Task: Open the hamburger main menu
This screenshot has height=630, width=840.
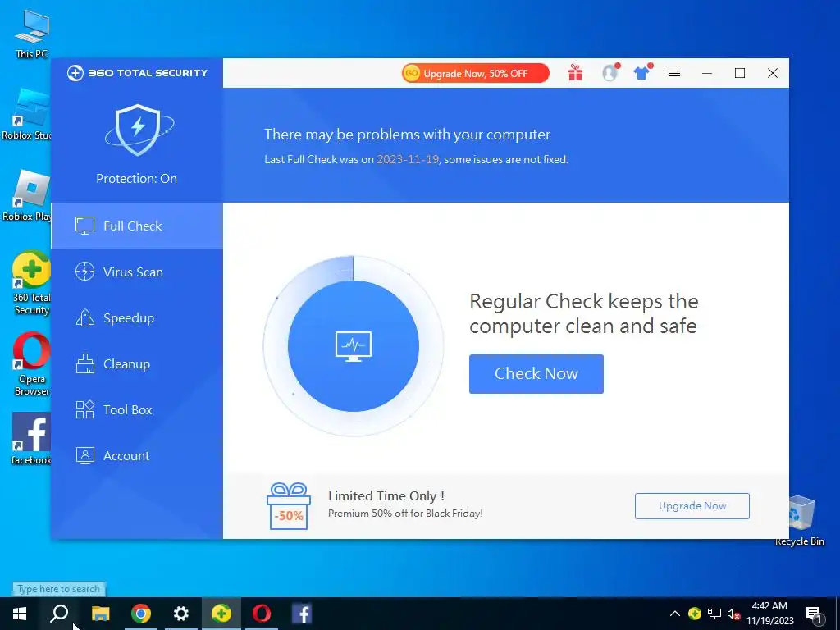Action: pyautogui.click(x=674, y=73)
